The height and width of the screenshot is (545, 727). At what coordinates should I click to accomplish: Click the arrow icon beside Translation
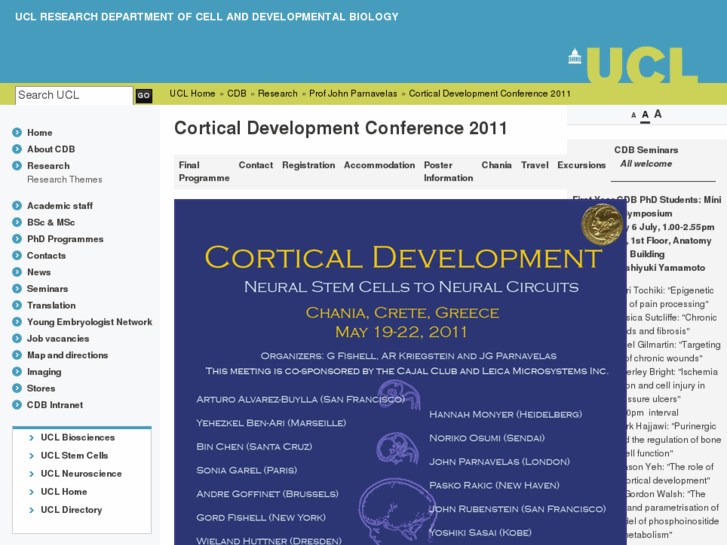[17, 305]
